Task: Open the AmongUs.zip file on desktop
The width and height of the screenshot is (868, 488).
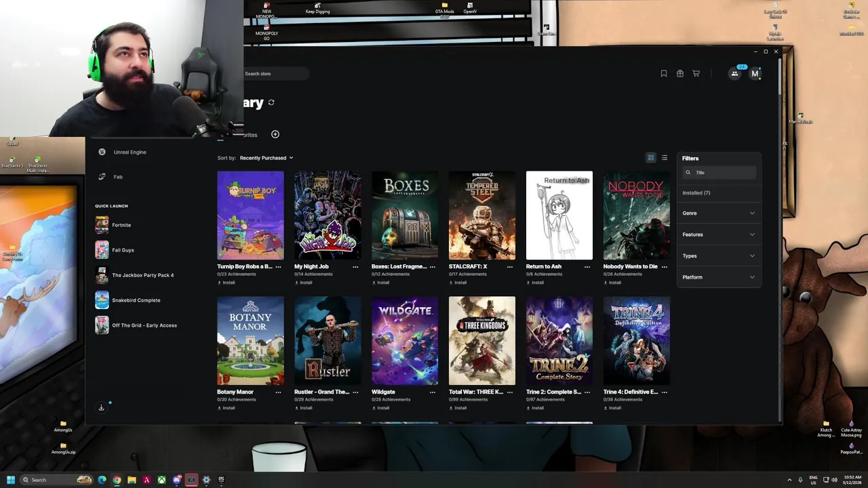Action: (x=64, y=448)
